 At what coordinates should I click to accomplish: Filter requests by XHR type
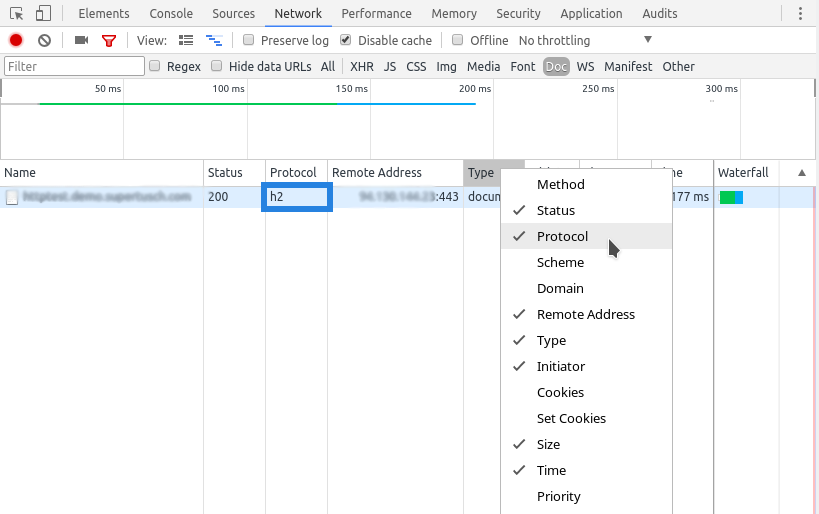[361, 66]
